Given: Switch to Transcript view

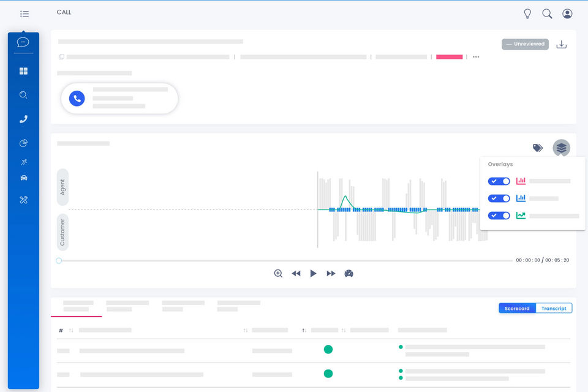Looking at the screenshot, I should (554, 308).
